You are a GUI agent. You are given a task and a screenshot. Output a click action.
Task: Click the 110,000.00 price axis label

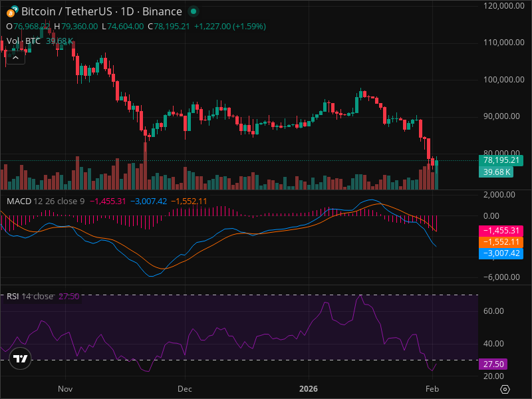tap(504, 43)
